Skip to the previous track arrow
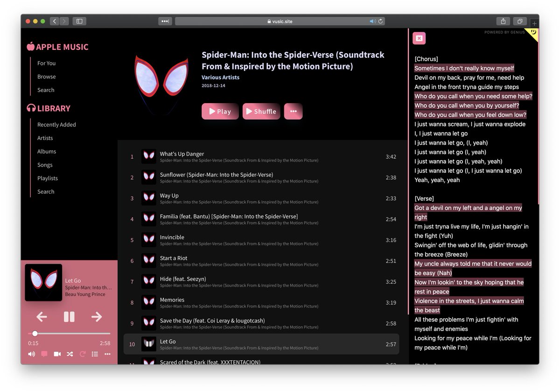Viewport: 560px width, 392px height. pos(42,317)
